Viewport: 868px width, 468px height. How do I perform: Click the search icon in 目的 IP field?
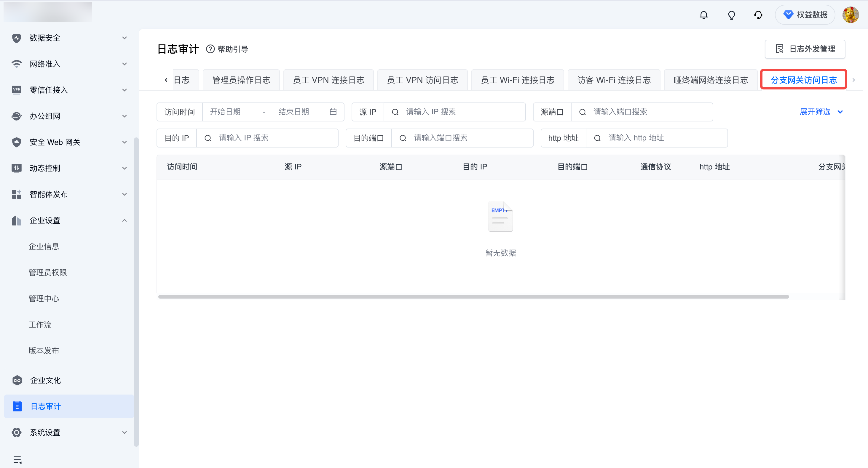[x=208, y=138]
